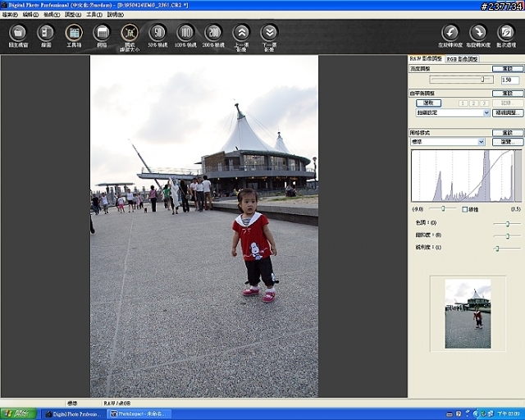The height and width of the screenshot is (420, 525).
Task: Rotate image left 90 degrees
Action: [x=450, y=33]
